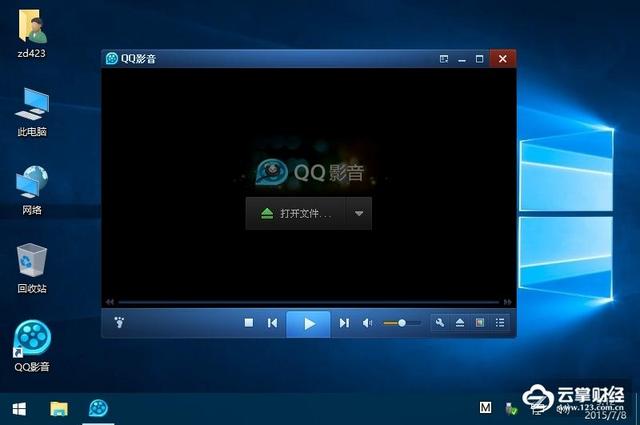Click the footprints icon in control bar
The width and height of the screenshot is (640, 425).
point(119,322)
